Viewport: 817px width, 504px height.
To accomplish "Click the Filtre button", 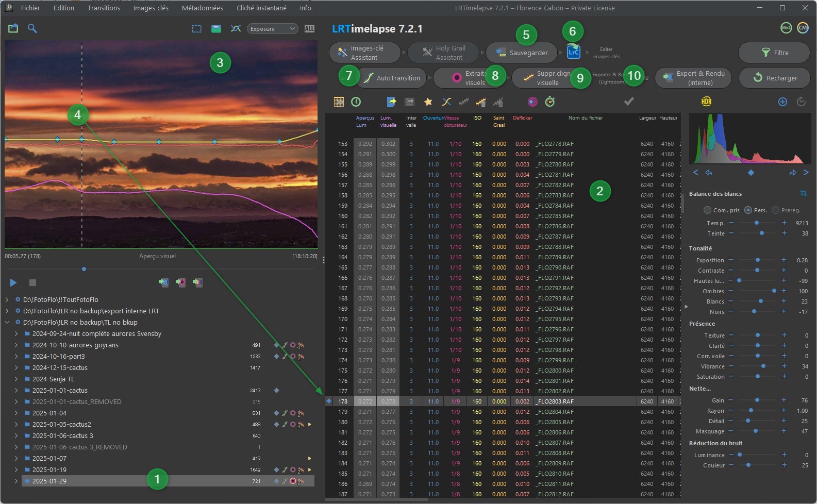I will pyautogui.click(x=774, y=53).
